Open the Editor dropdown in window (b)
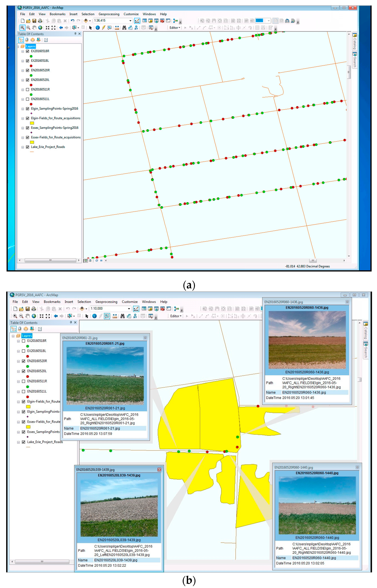Image resolution: width=377 pixels, height=588 pixels. (x=176, y=316)
